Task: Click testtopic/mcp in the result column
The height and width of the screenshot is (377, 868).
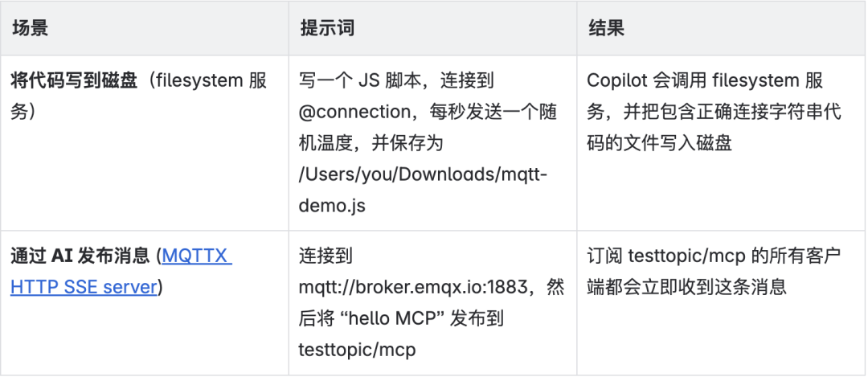Action: click(x=686, y=256)
